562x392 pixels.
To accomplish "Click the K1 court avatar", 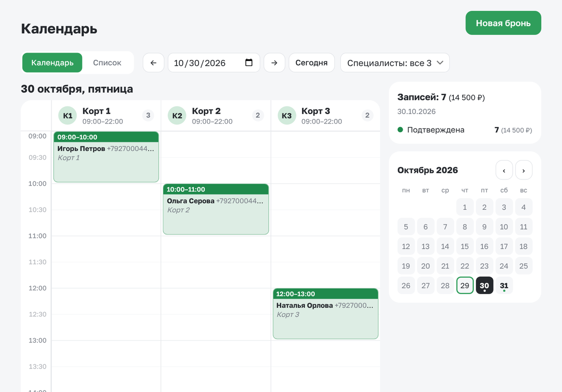I will point(68,116).
